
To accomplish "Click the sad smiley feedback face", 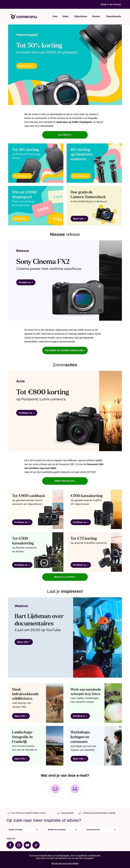I will tap(75, 788).
